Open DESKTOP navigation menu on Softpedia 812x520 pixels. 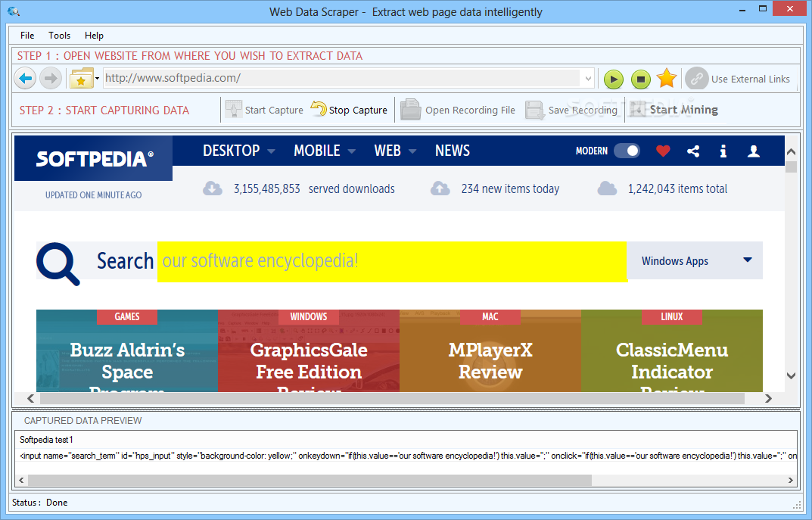(231, 151)
